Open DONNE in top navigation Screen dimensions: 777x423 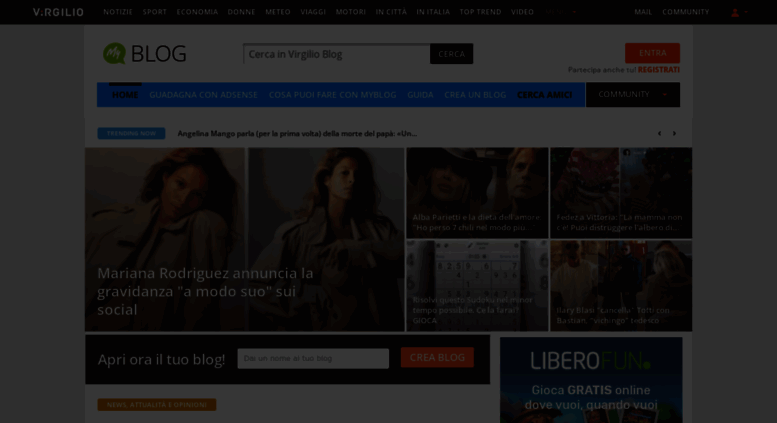241,12
